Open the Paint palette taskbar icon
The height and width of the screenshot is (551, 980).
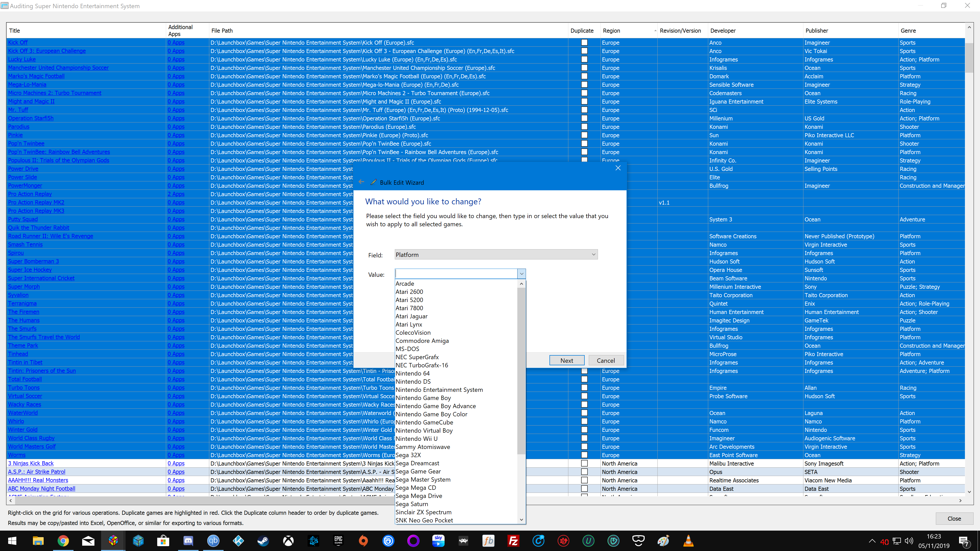click(663, 541)
